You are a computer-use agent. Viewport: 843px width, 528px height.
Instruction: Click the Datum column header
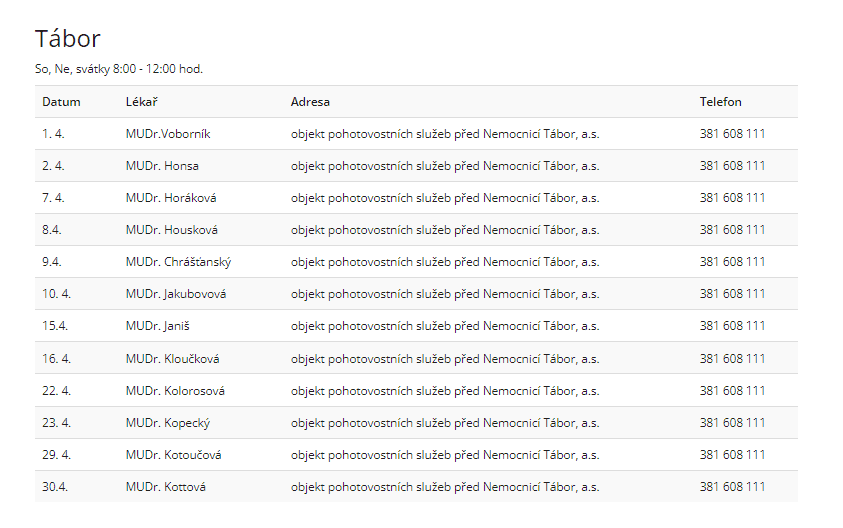[61, 102]
